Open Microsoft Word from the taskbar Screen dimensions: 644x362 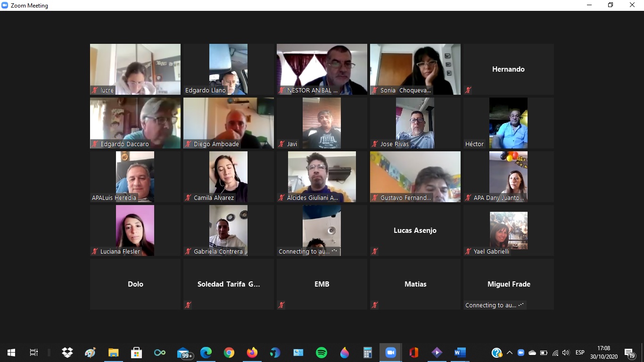point(460,353)
